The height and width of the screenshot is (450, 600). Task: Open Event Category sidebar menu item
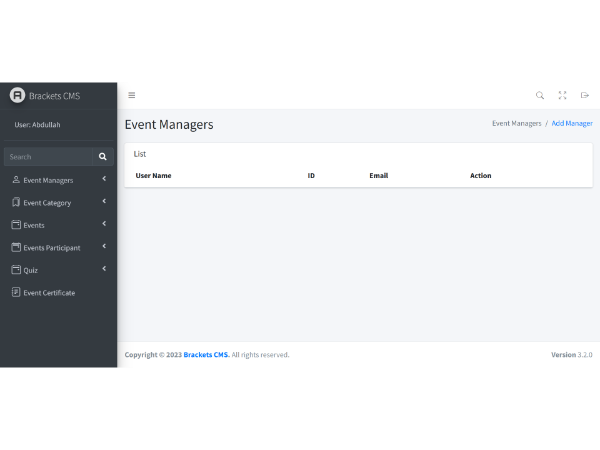click(x=59, y=202)
